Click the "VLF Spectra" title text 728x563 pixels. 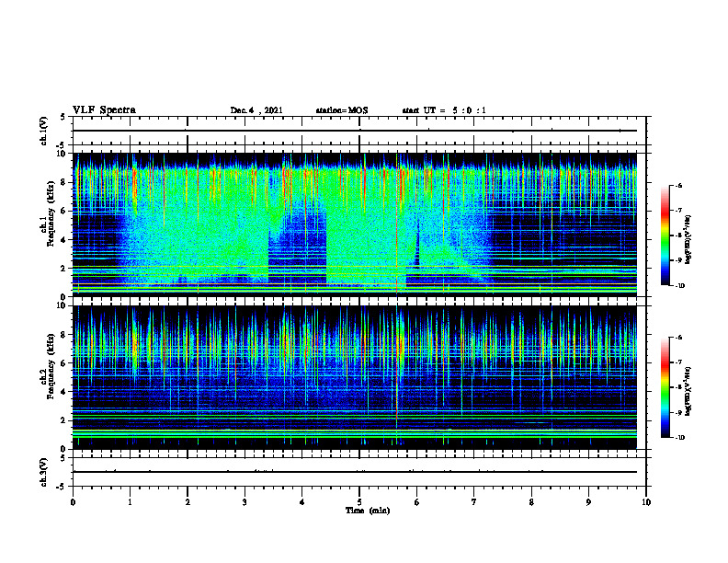[104, 110]
